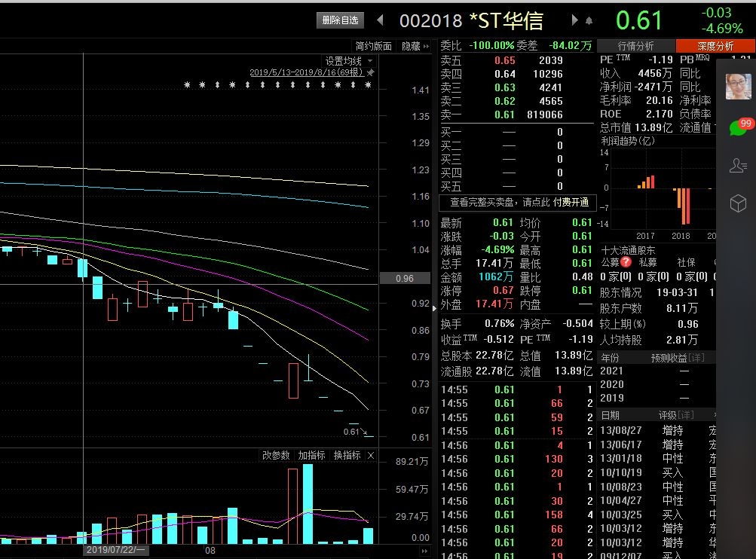Expand the 设置均线 dropdown
This screenshot has width=756, height=559.
coord(370,61)
